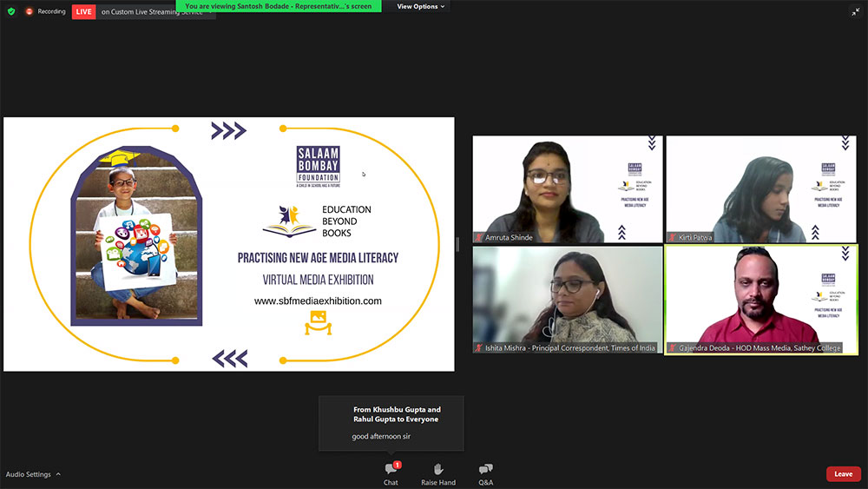Exit full screen with the corner arrows icon

point(856,11)
